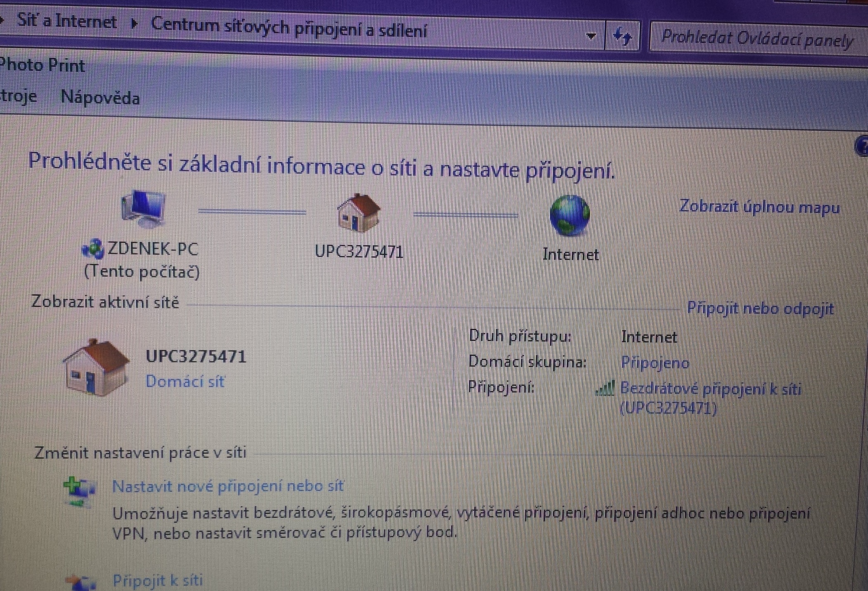This screenshot has width=868, height=591.
Task: Open Bezdrátové připojení k síti link
Action: (x=710, y=389)
